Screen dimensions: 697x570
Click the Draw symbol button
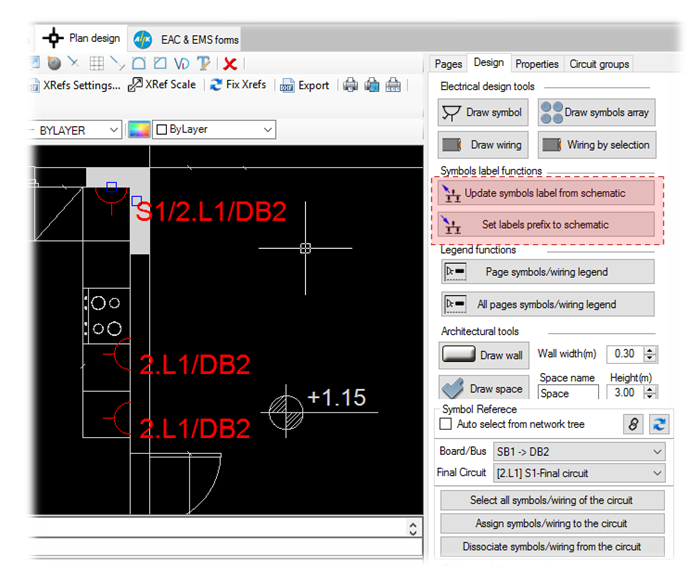pyautogui.click(x=483, y=112)
